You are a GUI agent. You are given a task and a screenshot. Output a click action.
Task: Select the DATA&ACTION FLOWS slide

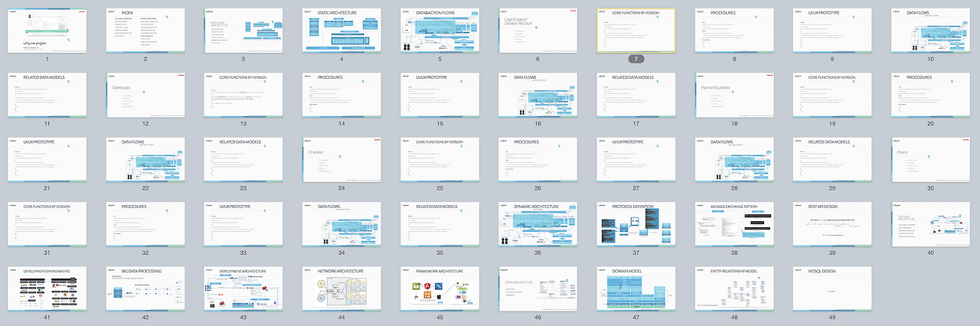(x=440, y=31)
